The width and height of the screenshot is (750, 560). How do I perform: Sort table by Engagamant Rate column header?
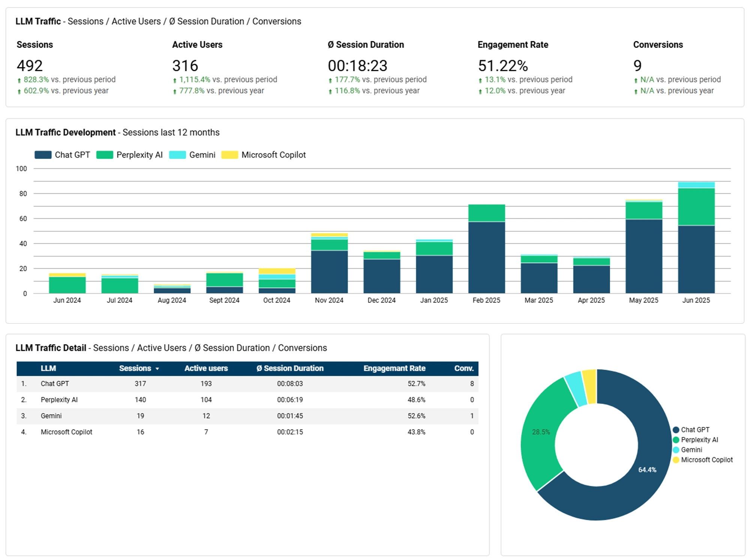394,368
